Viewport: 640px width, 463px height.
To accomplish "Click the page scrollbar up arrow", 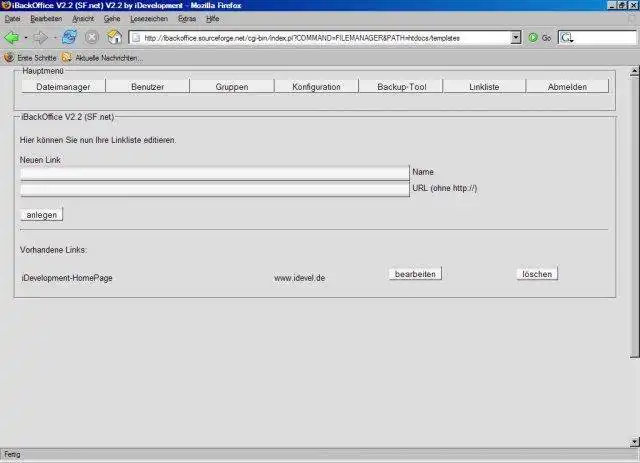I will pyautogui.click(x=634, y=71).
